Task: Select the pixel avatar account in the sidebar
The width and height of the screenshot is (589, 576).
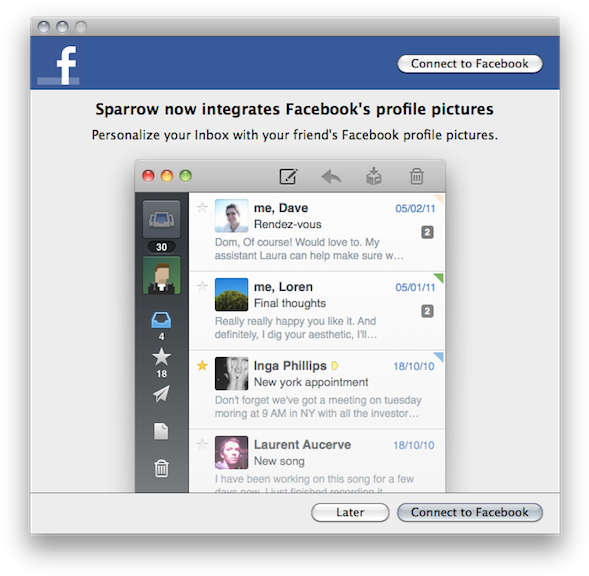Action: point(162,275)
